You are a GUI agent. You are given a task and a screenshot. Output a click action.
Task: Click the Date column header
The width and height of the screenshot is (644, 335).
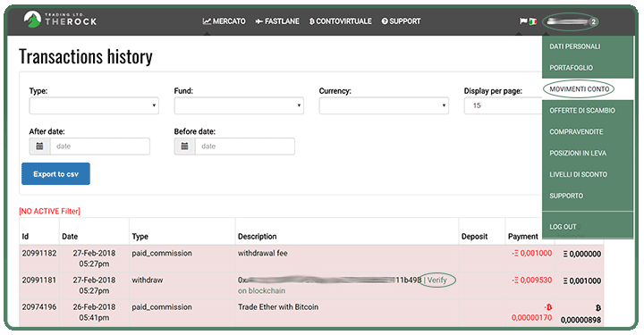point(70,237)
